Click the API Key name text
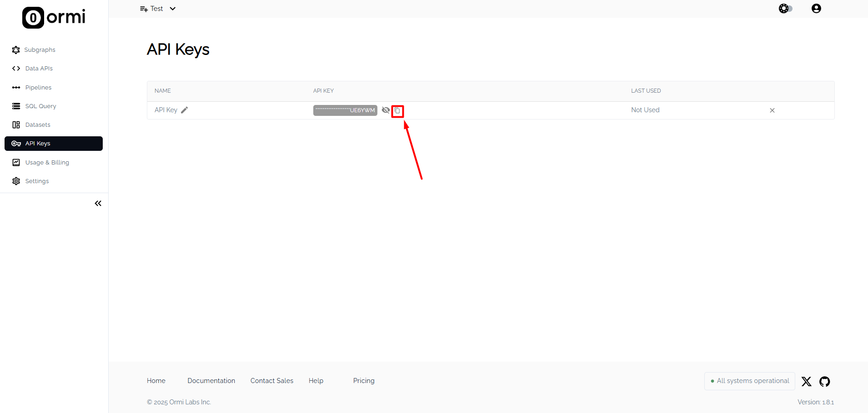Viewport: 868px width, 413px height. click(166, 110)
